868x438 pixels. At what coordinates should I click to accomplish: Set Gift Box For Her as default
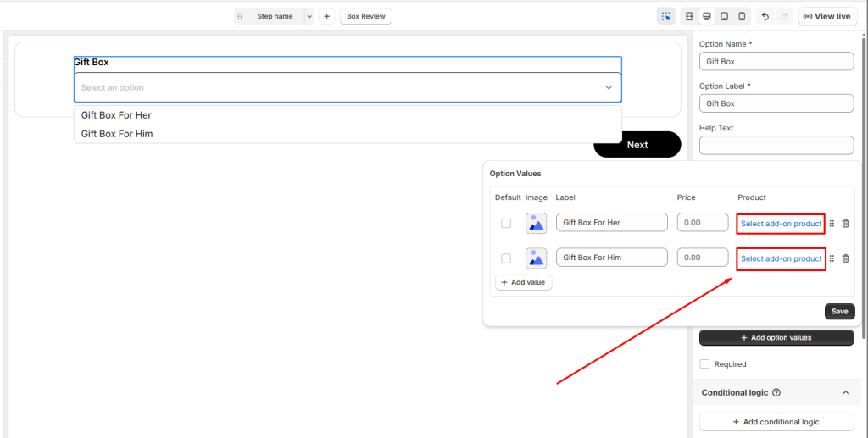506,224
